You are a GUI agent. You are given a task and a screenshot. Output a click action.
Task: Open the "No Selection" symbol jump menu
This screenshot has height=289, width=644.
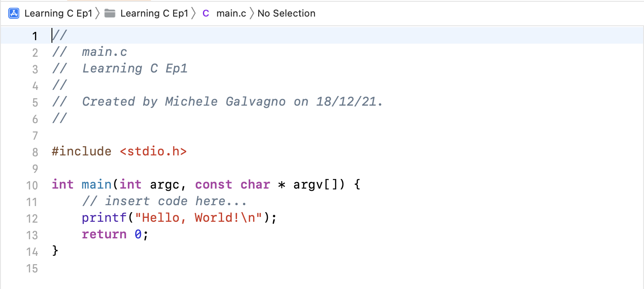point(286,14)
